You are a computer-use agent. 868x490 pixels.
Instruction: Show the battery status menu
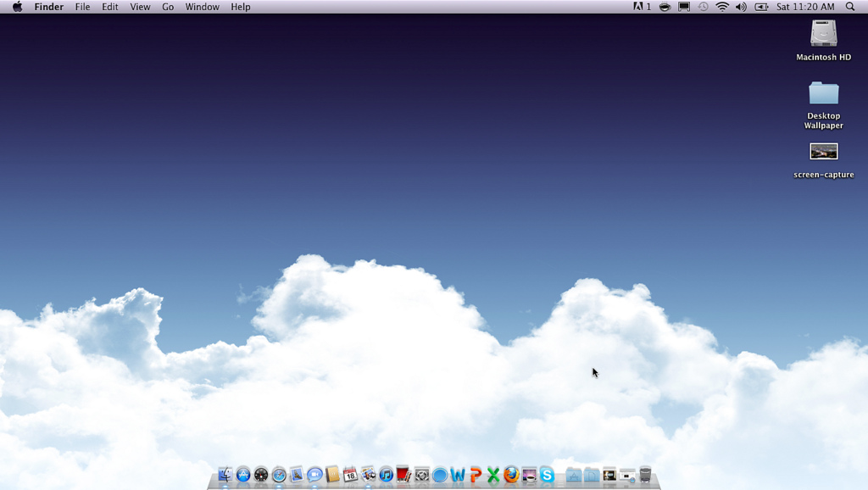point(761,7)
